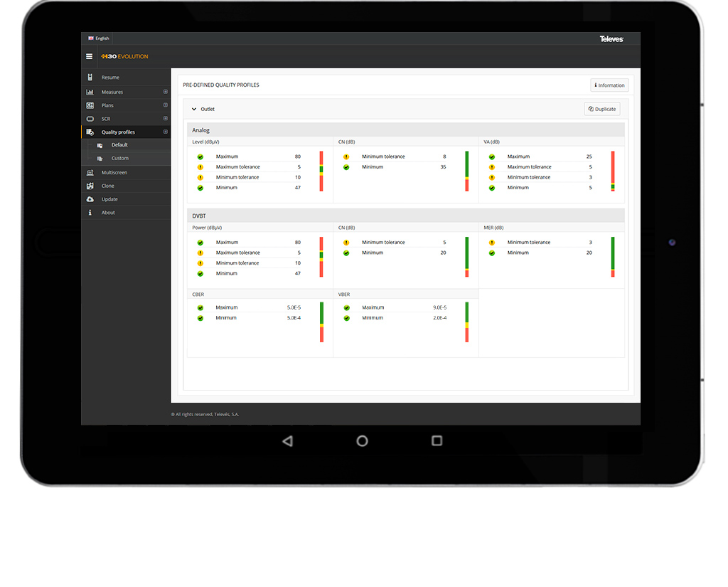Click the DVBT CBER Maximum value 5.0E-5
The image size is (728, 587).
(x=294, y=308)
